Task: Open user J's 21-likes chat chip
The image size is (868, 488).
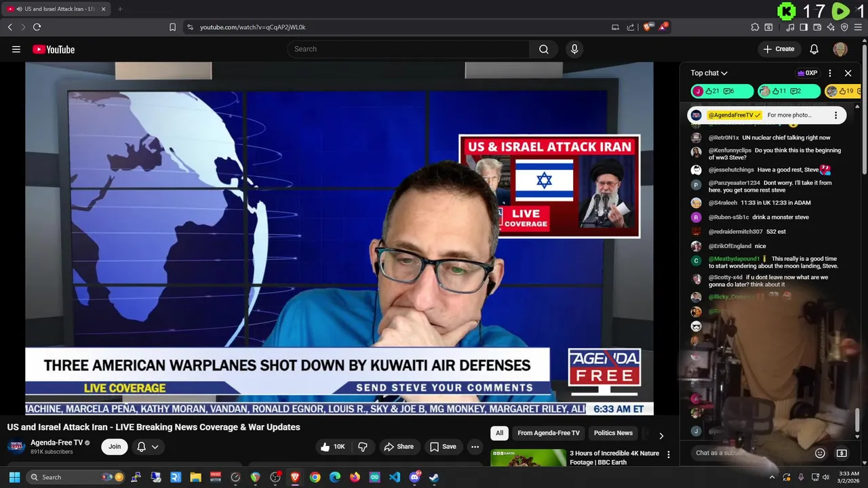Action: pyautogui.click(x=722, y=91)
